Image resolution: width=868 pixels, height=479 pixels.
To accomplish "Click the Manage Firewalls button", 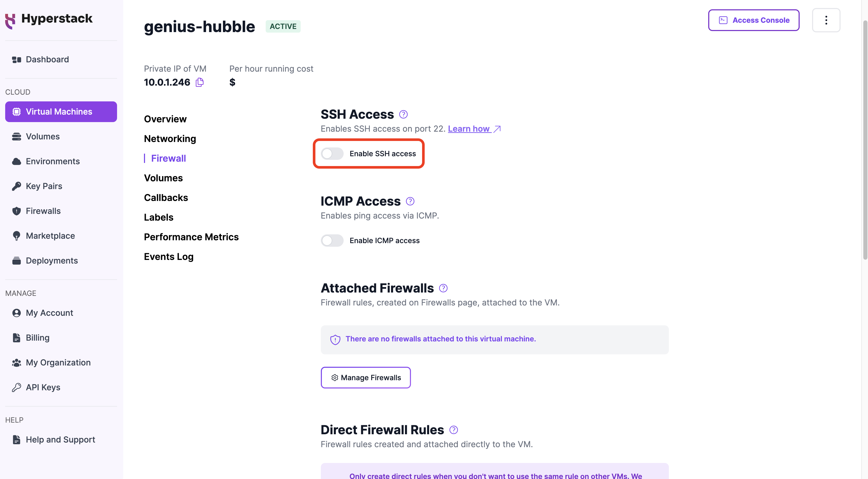I will point(365,377).
